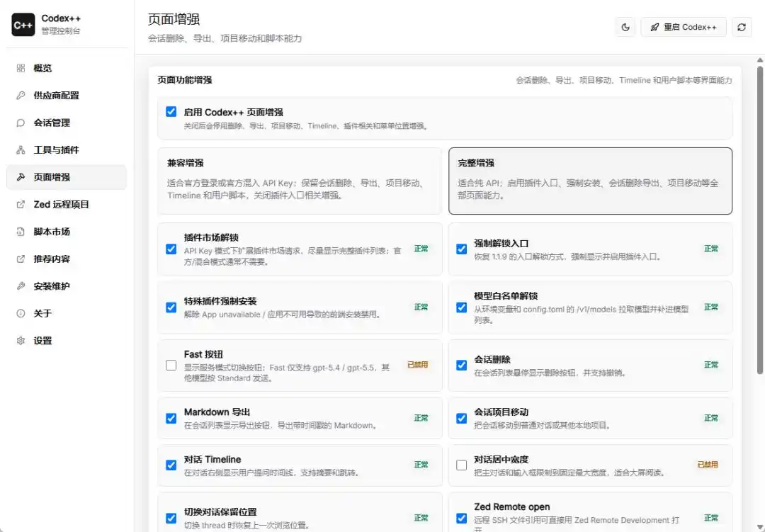Open 设置 sidebar page
The width and height of the screenshot is (765, 532).
[67, 341]
